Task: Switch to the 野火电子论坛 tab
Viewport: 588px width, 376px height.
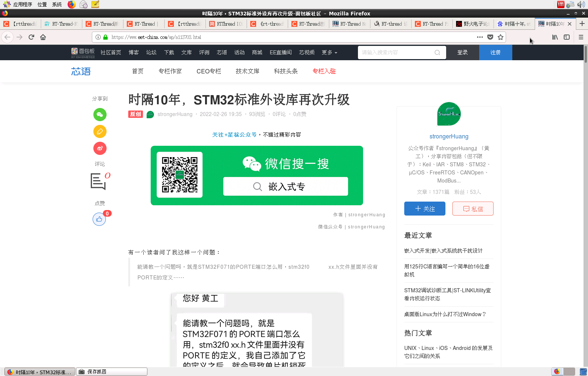Action: tap(473, 24)
